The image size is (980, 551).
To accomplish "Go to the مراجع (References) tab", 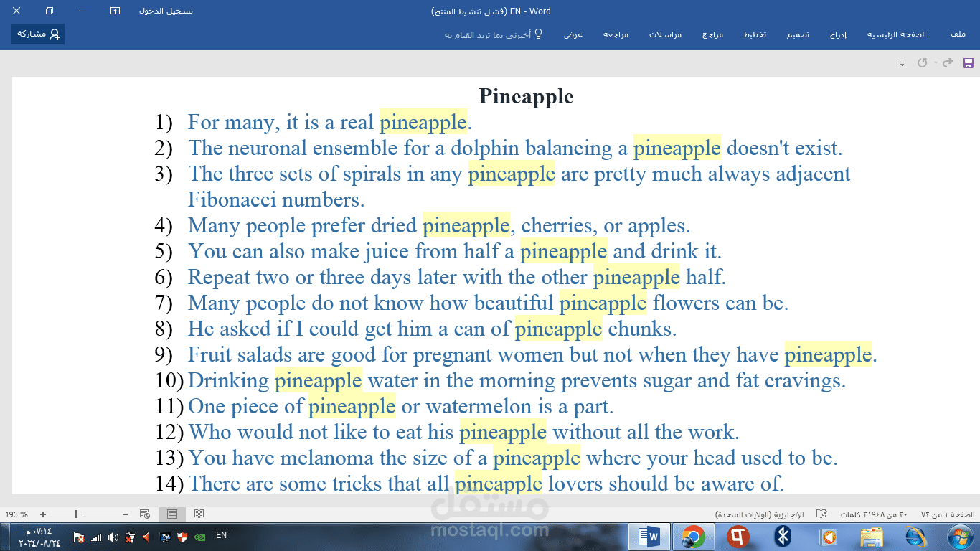I will tap(712, 34).
